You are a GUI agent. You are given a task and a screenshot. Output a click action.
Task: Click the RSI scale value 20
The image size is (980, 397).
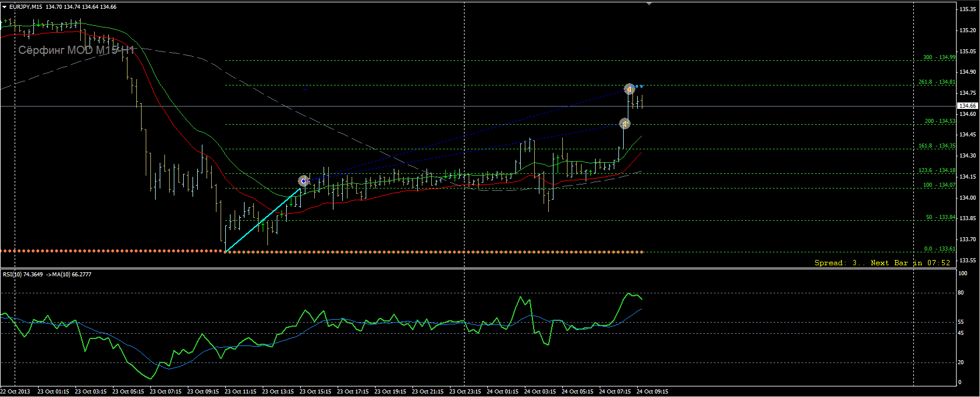[961, 362]
